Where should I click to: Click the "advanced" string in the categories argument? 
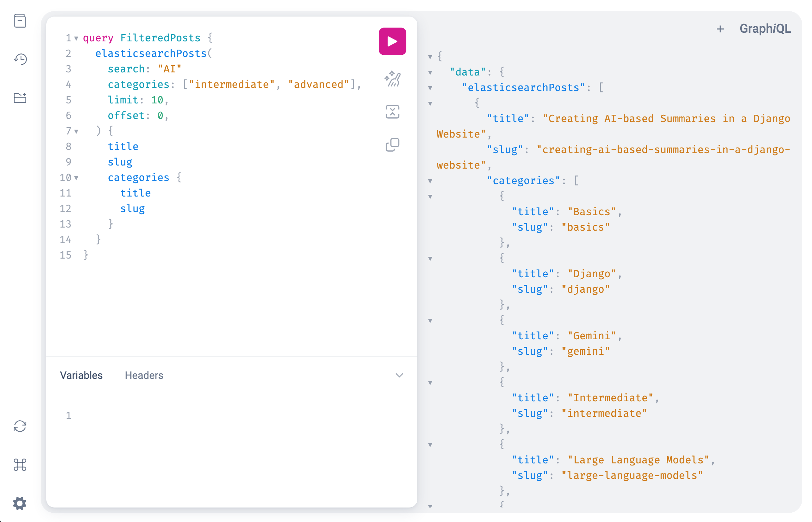click(319, 84)
